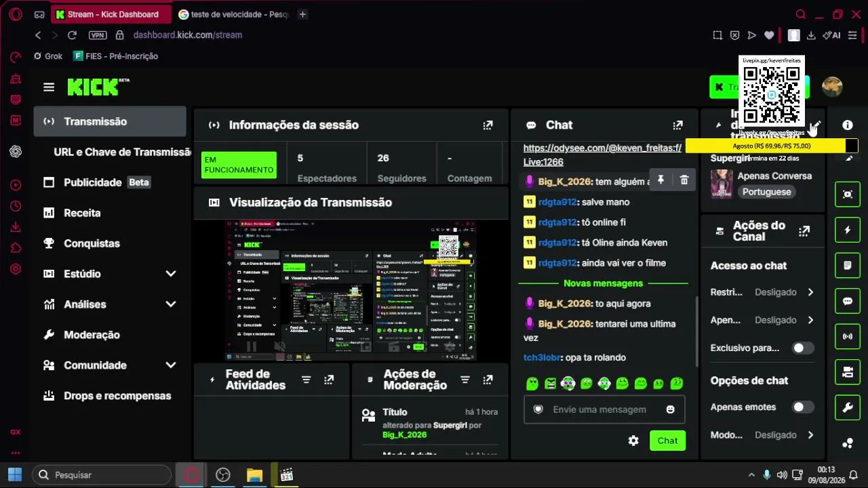Open a new browser tab
This screenshot has height=488, width=868.
click(x=302, y=14)
